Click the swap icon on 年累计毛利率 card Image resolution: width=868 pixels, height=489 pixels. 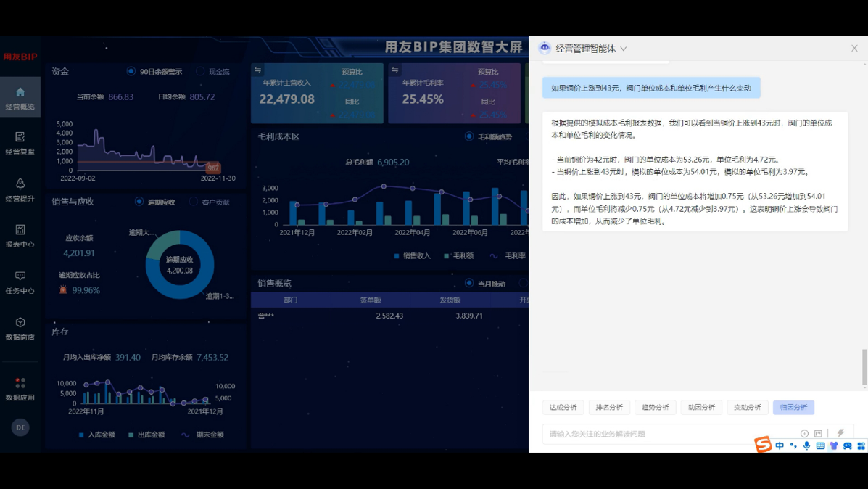tap(394, 70)
